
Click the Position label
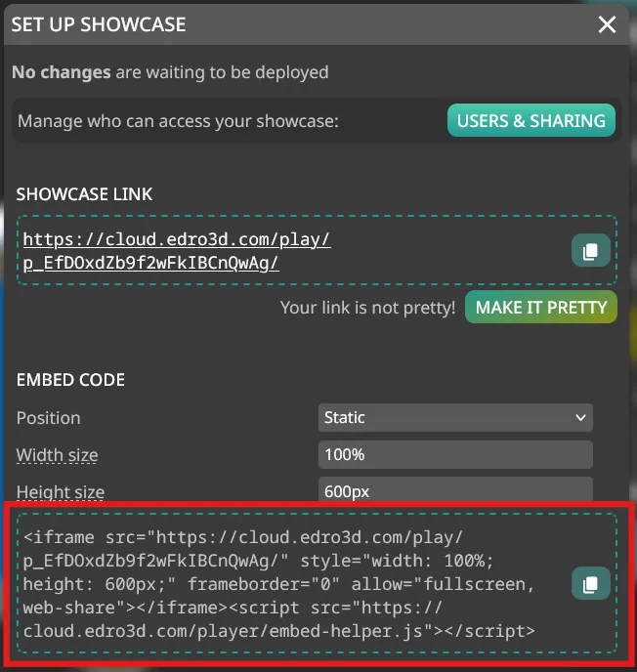point(49,418)
